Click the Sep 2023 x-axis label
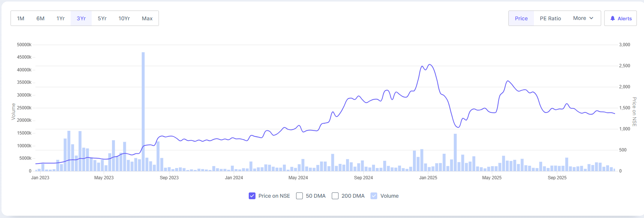 (169, 178)
